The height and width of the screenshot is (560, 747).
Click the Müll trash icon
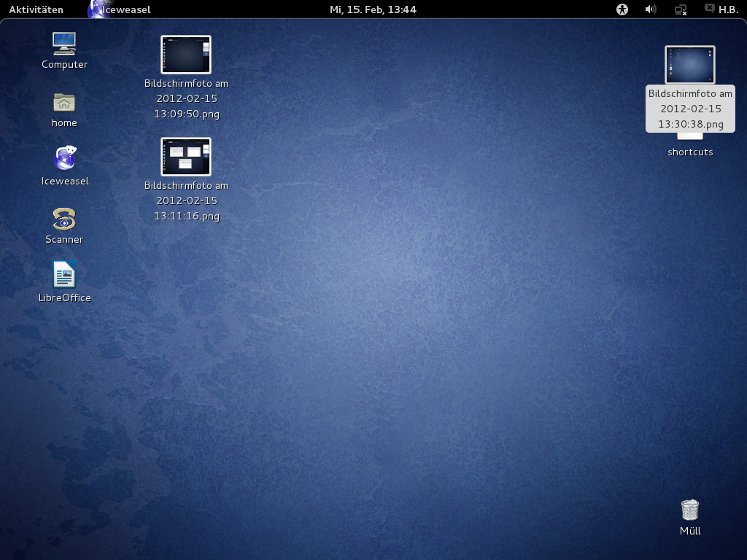point(689,510)
